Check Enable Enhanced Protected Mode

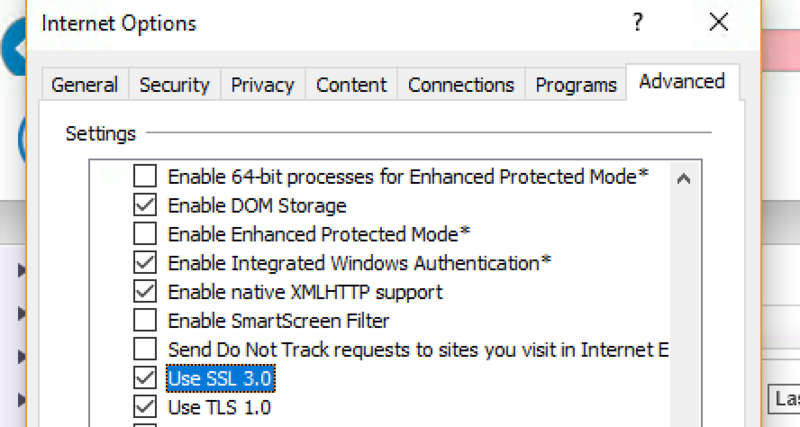[145, 234]
